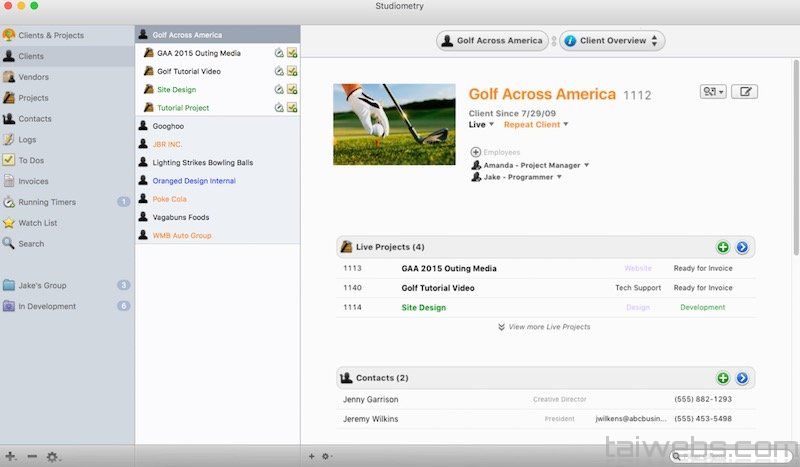Open the Watch List star item
Viewport: 800px width, 467px height.
pyautogui.click(x=37, y=223)
